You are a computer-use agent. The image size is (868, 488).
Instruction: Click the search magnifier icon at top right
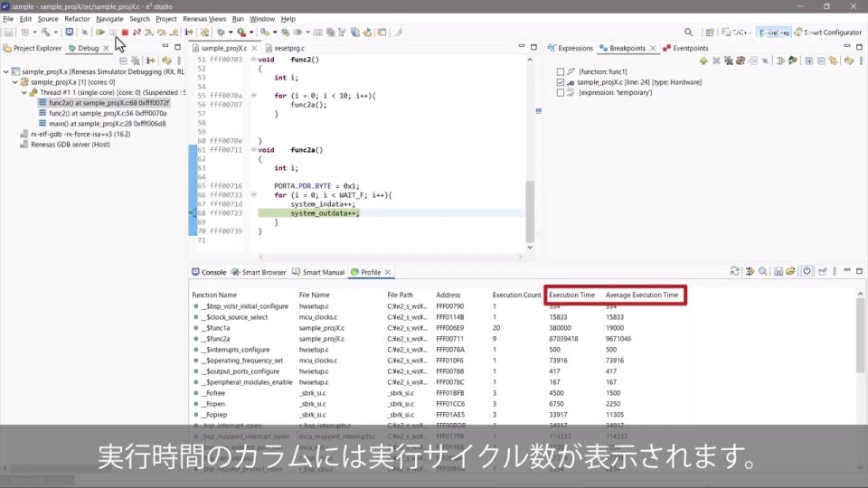coord(688,32)
